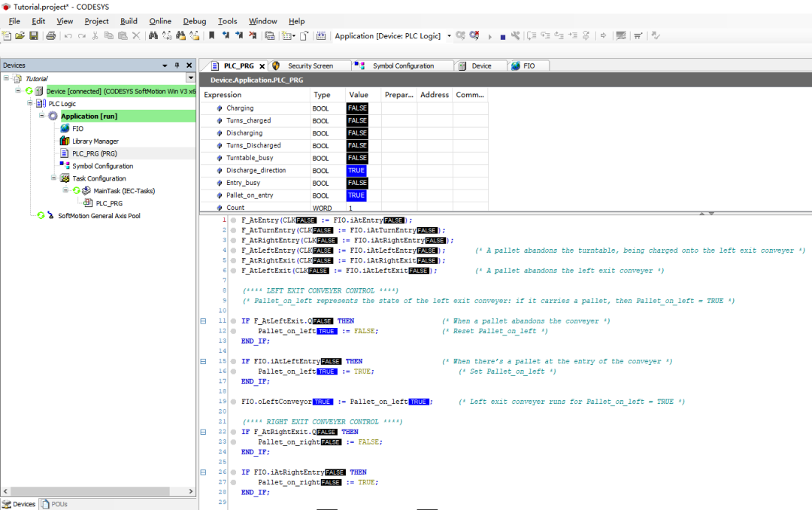Click the Logout icon with red X
Image resolution: width=812 pixels, height=510 pixels.
pos(474,35)
